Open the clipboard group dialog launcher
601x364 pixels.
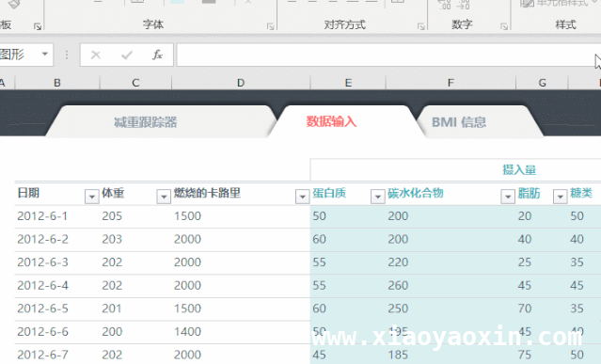(x=38, y=26)
